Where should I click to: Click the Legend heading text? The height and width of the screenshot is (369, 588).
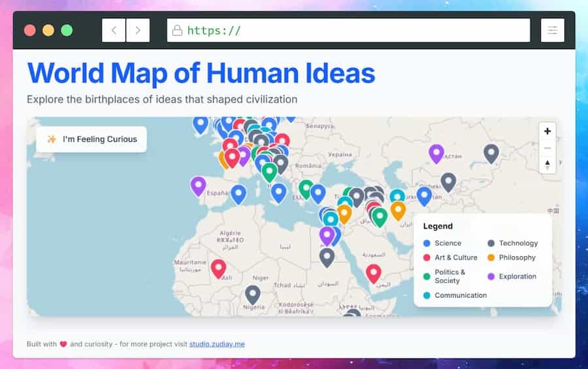click(438, 226)
